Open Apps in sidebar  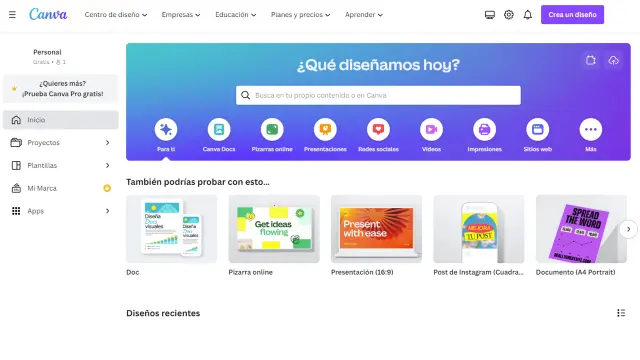click(61, 211)
